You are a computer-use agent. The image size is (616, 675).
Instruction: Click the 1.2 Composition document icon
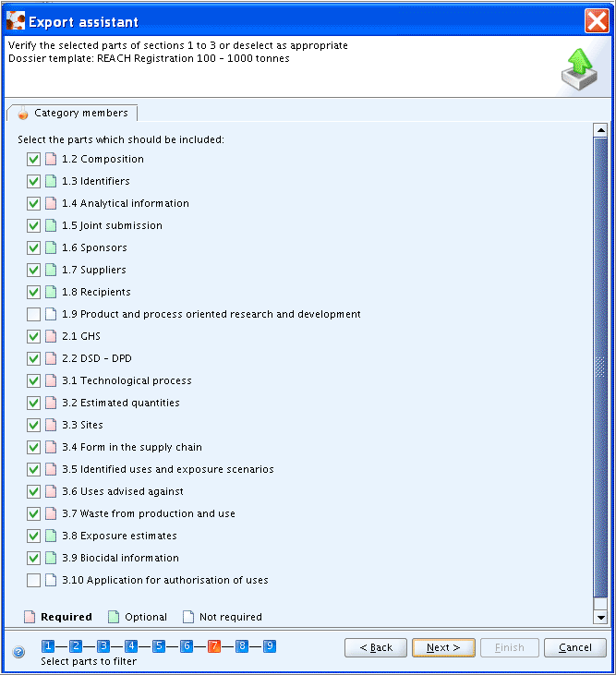51,159
